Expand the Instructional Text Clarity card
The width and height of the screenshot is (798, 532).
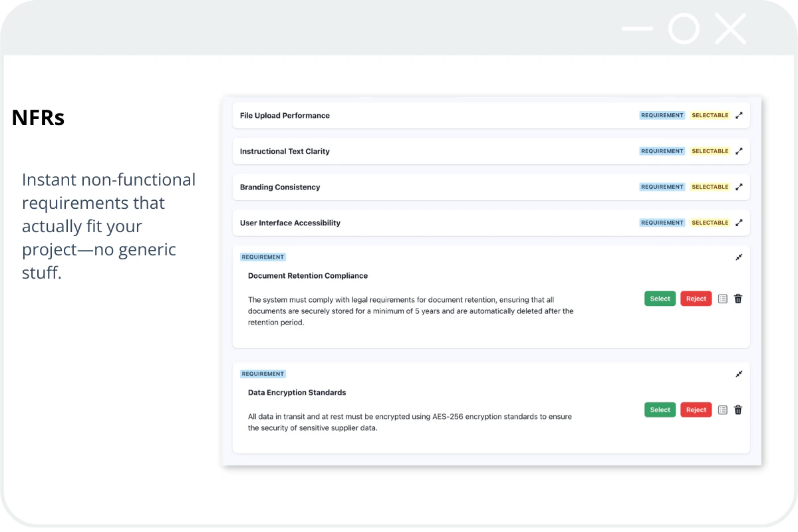coord(739,151)
